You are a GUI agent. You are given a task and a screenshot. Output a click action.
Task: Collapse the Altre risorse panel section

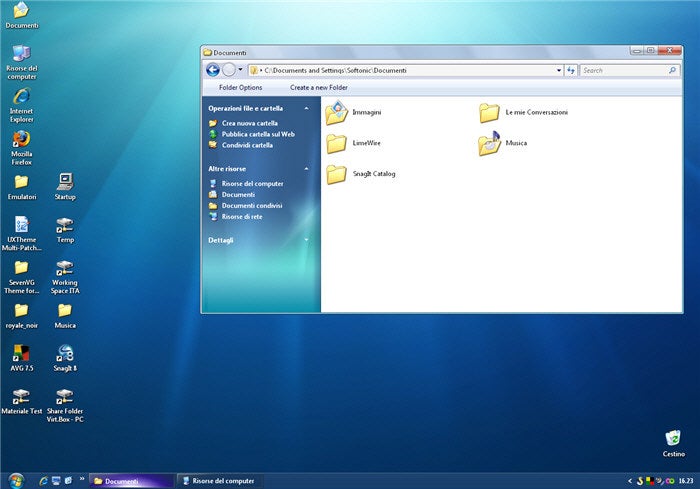[306, 169]
